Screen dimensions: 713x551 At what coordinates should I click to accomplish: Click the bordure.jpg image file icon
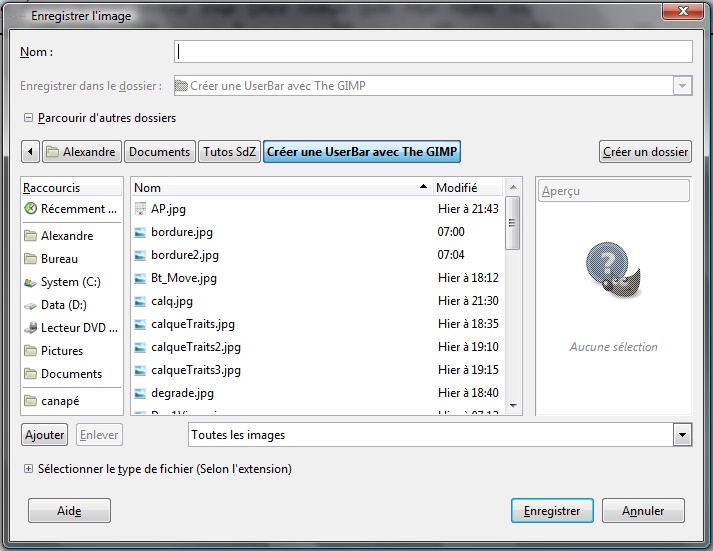coord(141,232)
